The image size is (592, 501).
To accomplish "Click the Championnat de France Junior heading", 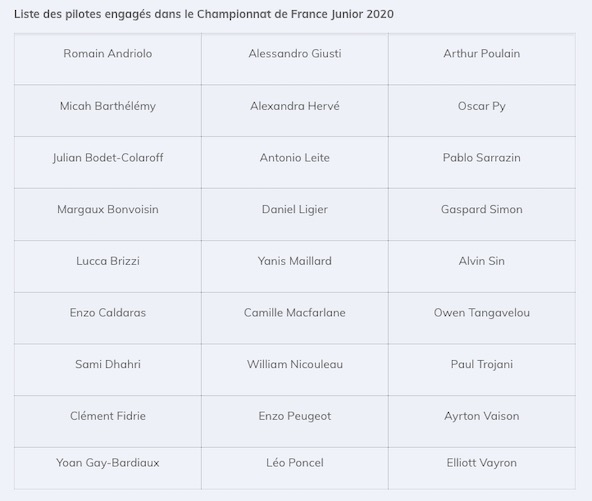I will (x=204, y=14).
